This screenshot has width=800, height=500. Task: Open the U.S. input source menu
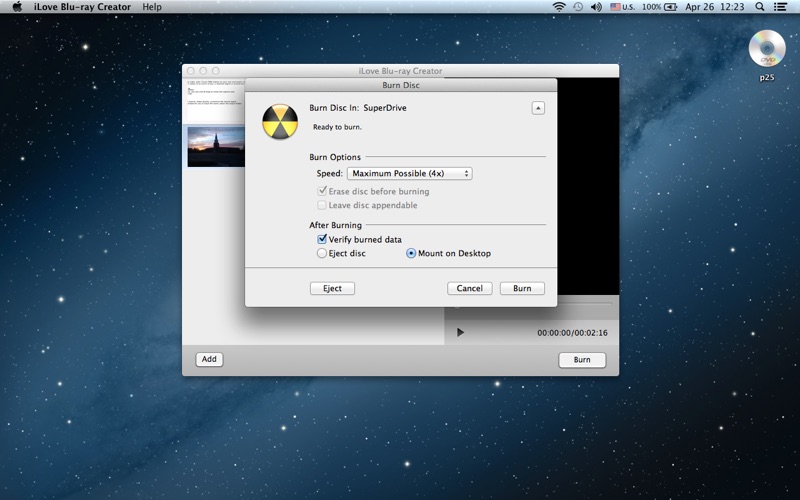622,7
